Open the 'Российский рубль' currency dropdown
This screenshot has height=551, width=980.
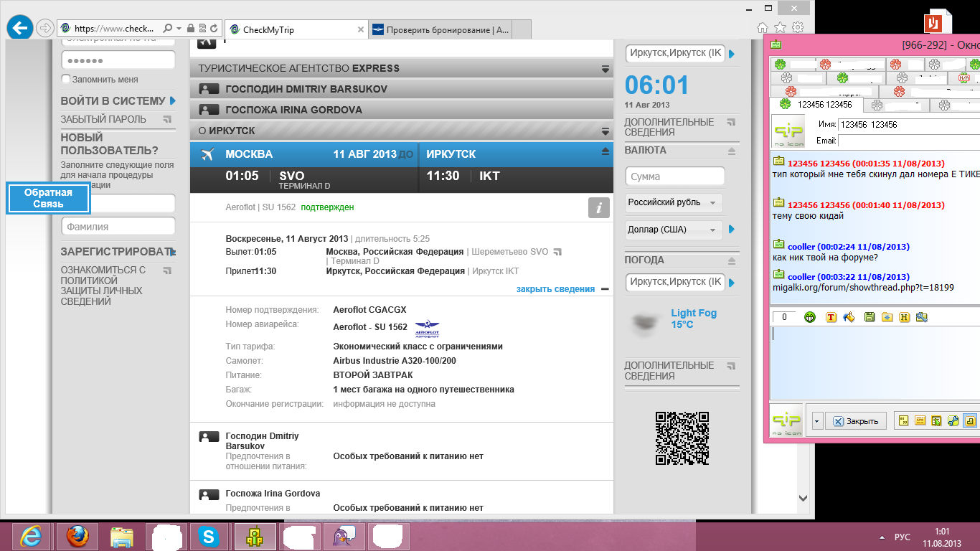coord(674,203)
